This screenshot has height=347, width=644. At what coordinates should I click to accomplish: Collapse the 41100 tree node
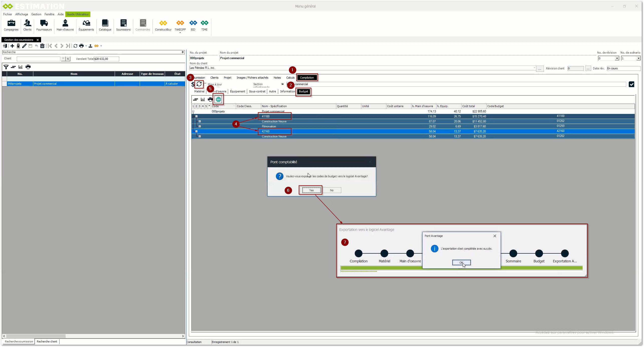pos(196,116)
